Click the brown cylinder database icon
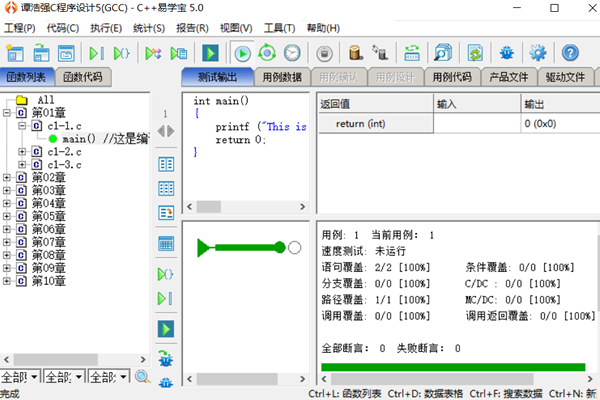Screen dimensions: 600x400 tap(355, 53)
